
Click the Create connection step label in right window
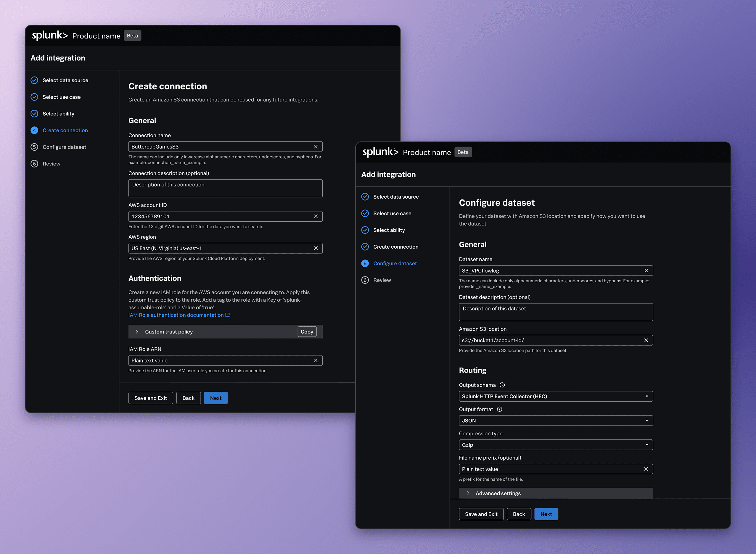tap(396, 247)
